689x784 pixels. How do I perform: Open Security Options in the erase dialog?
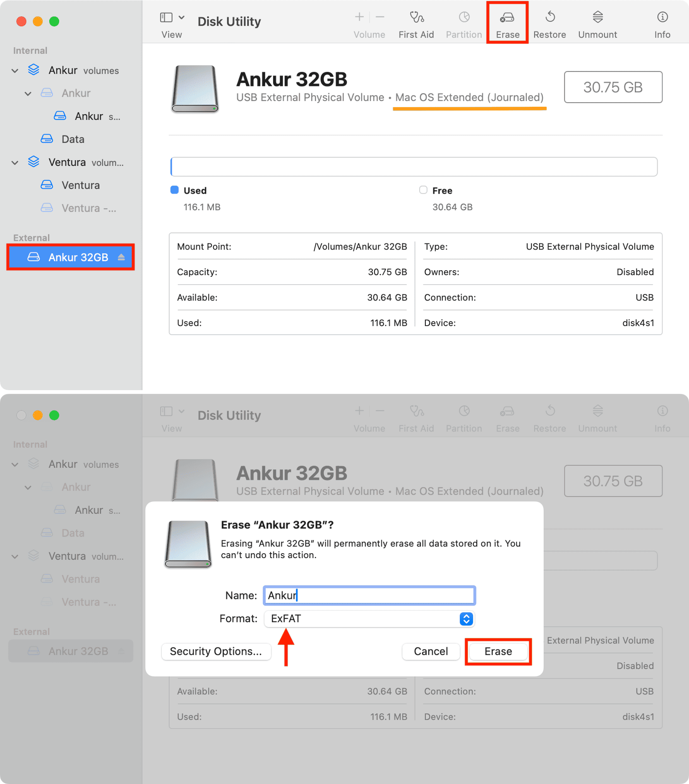[x=216, y=651]
